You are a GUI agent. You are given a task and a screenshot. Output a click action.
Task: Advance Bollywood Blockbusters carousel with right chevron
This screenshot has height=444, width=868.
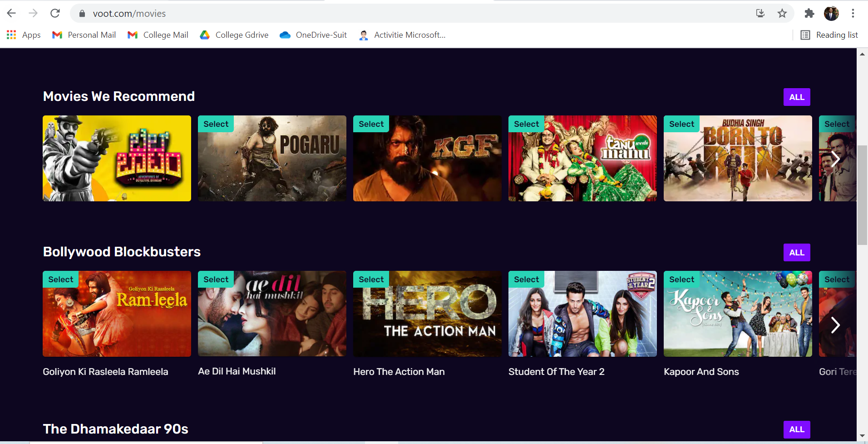pyautogui.click(x=835, y=325)
